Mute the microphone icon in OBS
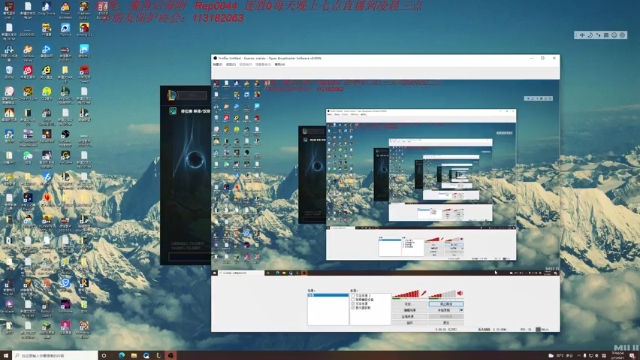 click(424, 293)
